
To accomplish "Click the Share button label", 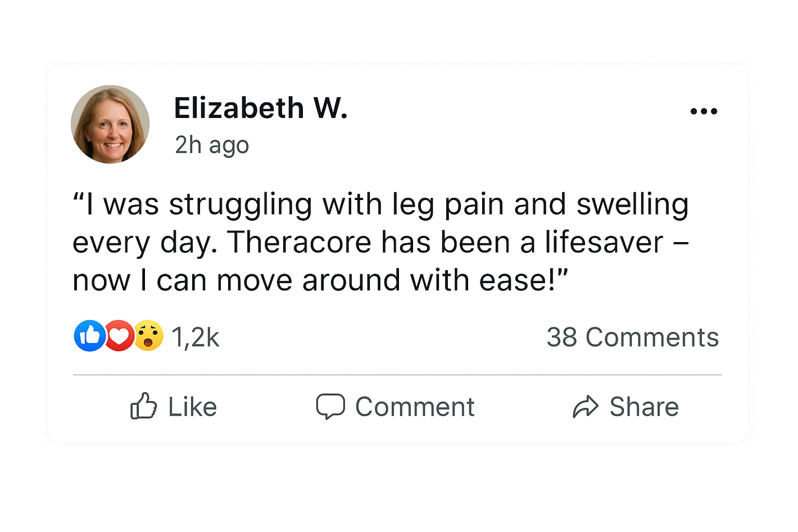I will [644, 407].
